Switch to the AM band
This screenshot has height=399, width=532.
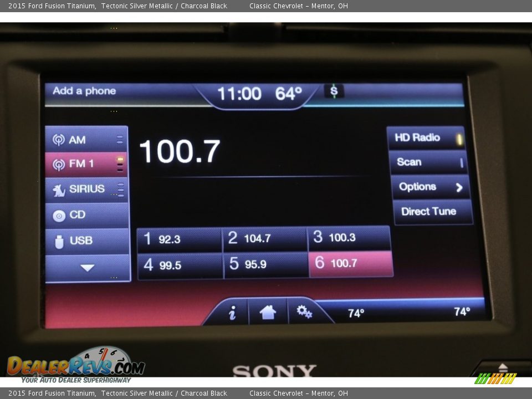(x=87, y=140)
